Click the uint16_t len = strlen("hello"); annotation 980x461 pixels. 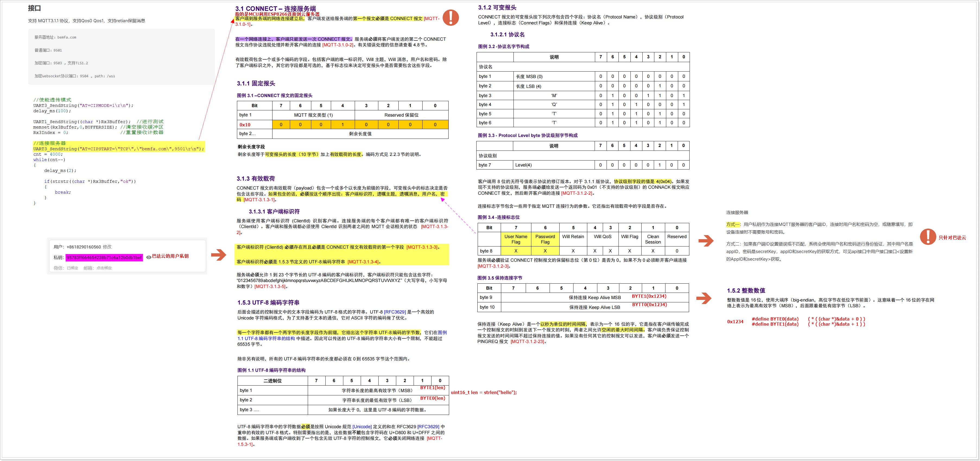click(x=484, y=393)
